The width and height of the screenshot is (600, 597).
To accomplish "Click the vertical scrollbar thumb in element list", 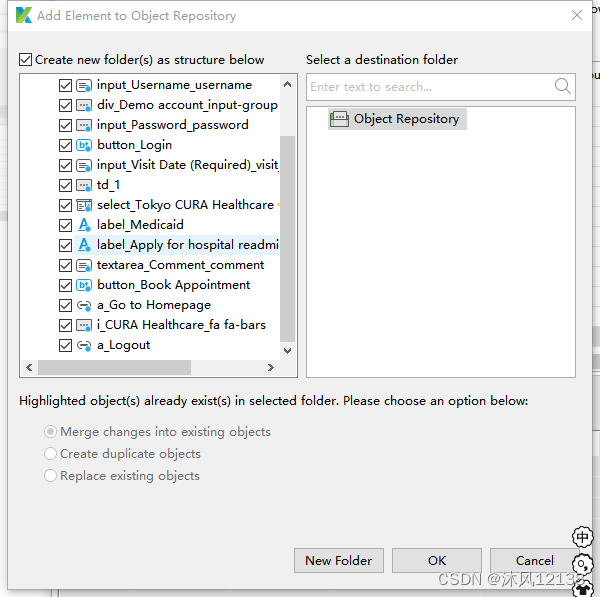I will [287, 239].
